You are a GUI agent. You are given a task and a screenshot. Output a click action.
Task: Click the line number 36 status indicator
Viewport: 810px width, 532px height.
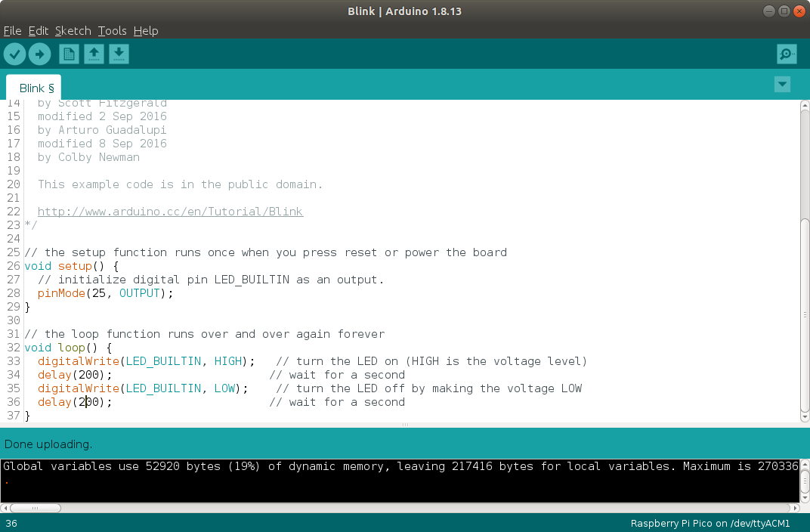point(11,523)
